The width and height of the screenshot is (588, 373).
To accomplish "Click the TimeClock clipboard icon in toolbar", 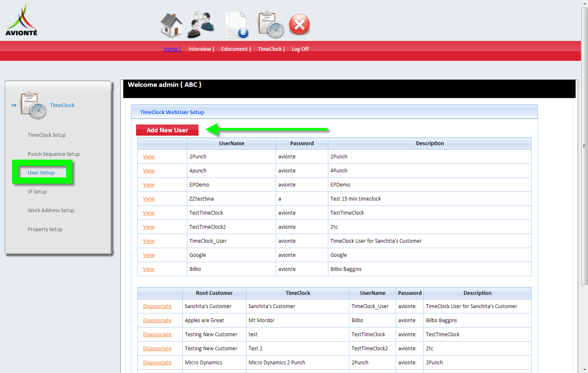I will (271, 25).
